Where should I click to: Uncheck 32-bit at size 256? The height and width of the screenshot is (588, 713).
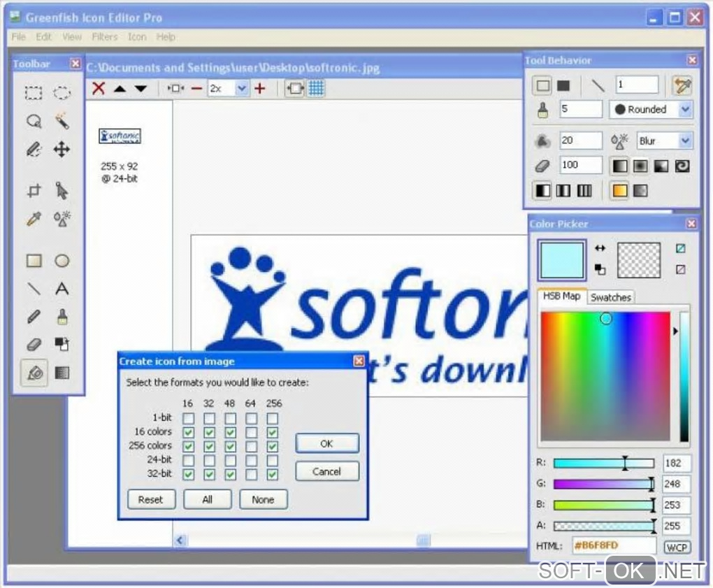273,474
